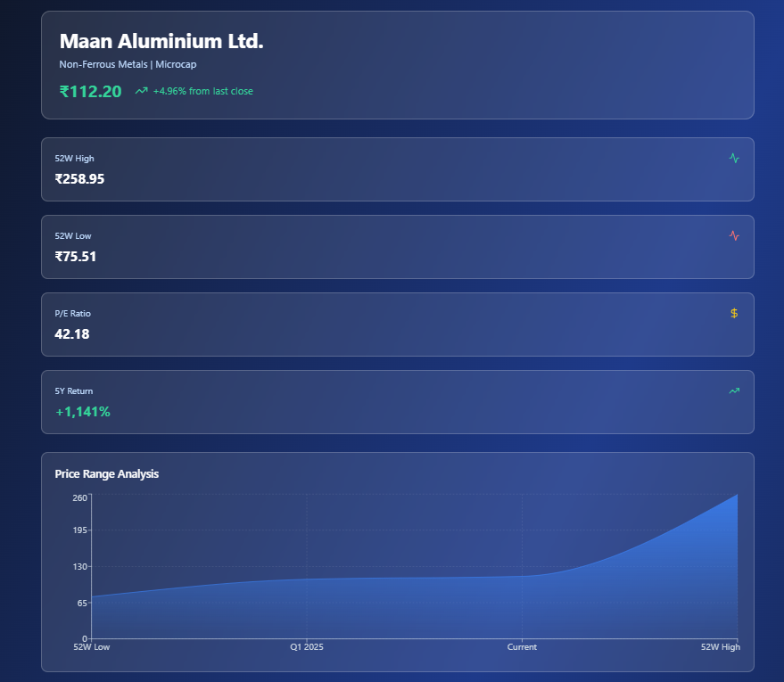Viewport: 784px width, 682px height.
Task: Select the Current axis label
Action: (x=522, y=647)
